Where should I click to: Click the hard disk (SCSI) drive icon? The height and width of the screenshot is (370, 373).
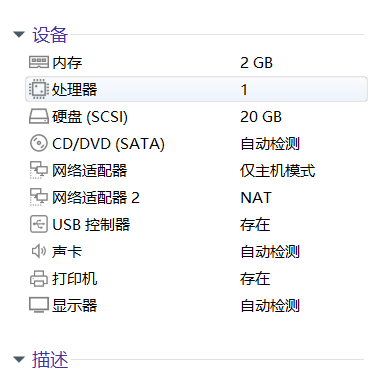click(x=39, y=117)
